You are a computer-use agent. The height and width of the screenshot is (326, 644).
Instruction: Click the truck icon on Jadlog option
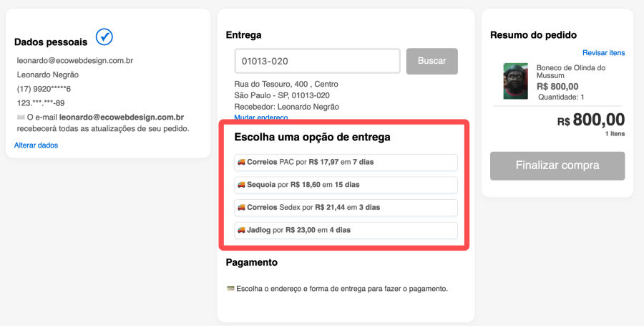(241, 231)
